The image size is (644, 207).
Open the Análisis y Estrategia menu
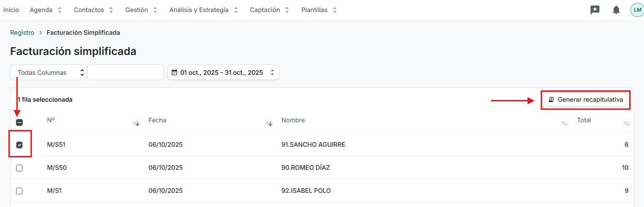tap(203, 10)
